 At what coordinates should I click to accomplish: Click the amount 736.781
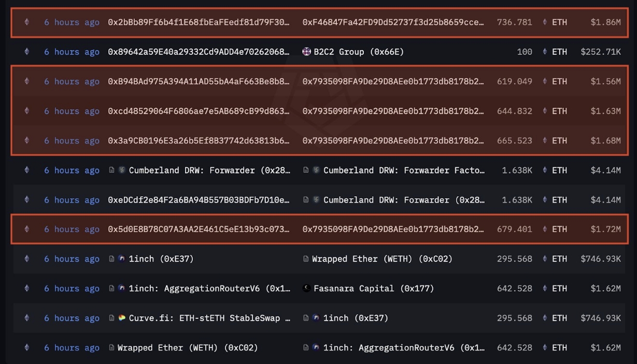click(x=514, y=22)
